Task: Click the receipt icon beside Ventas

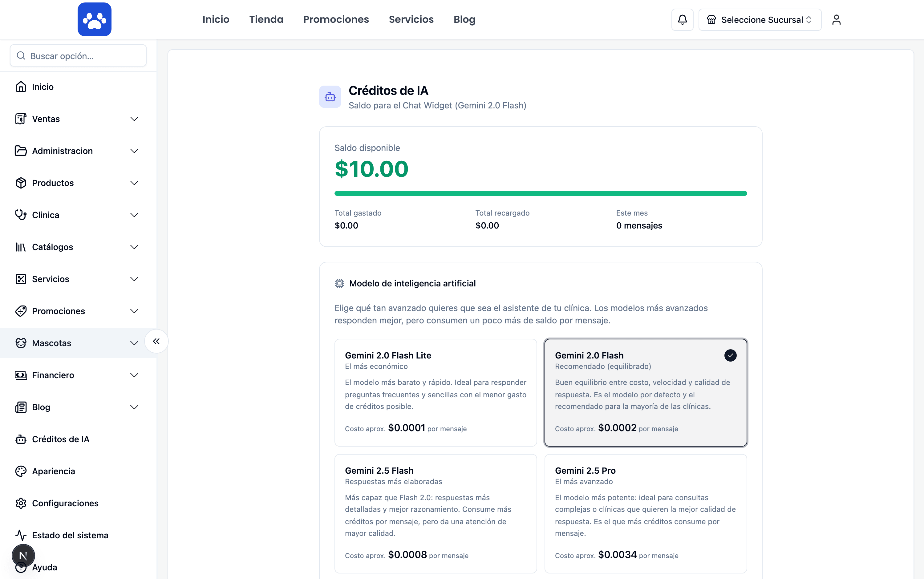Action: pos(21,119)
